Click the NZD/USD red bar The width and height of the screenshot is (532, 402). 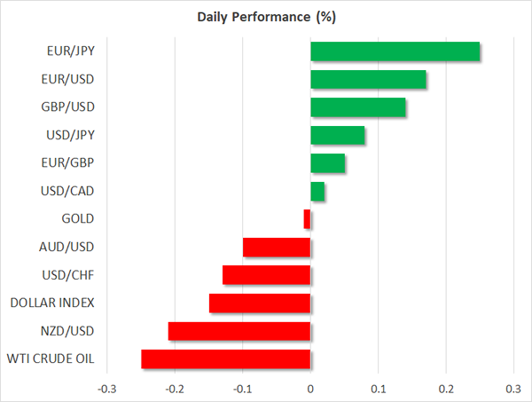coord(239,331)
